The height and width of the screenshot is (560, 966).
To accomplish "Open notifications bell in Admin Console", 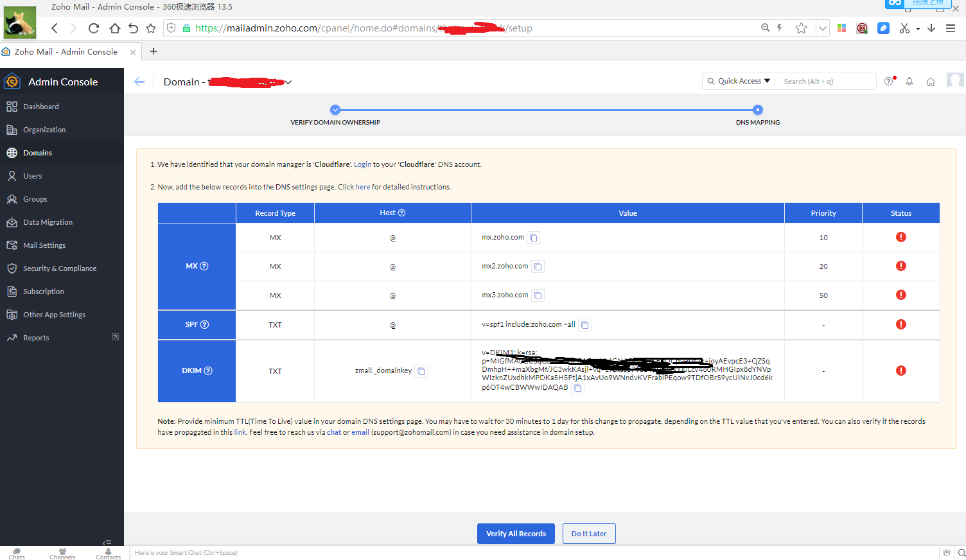I will coord(909,82).
